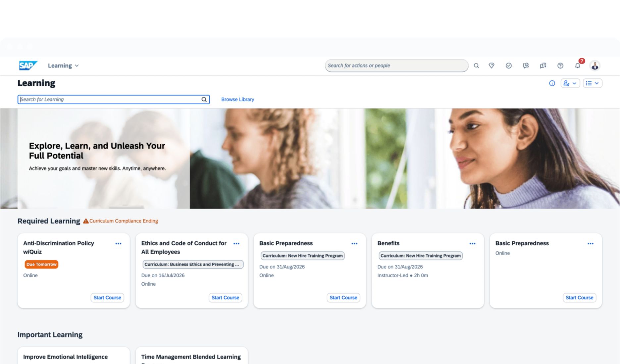Click the Explore, Learn, and Unleash banner headline
The height and width of the screenshot is (364, 620).
point(97,151)
